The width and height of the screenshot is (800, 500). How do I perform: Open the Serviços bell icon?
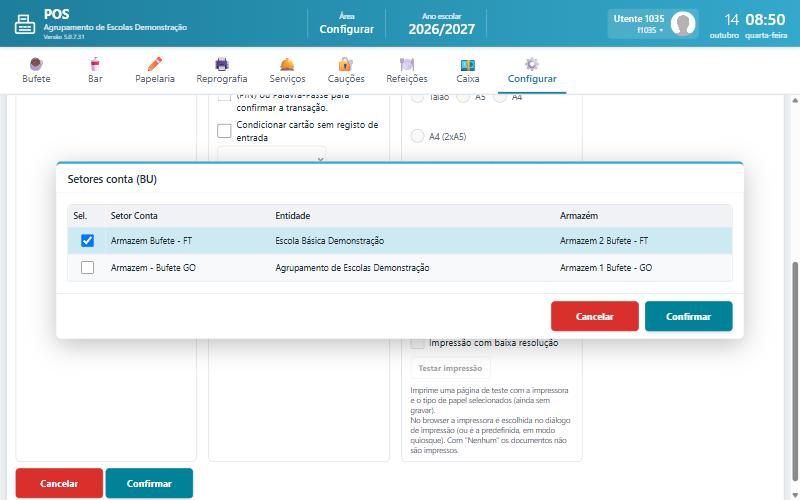pyautogui.click(x=287, y=64)
